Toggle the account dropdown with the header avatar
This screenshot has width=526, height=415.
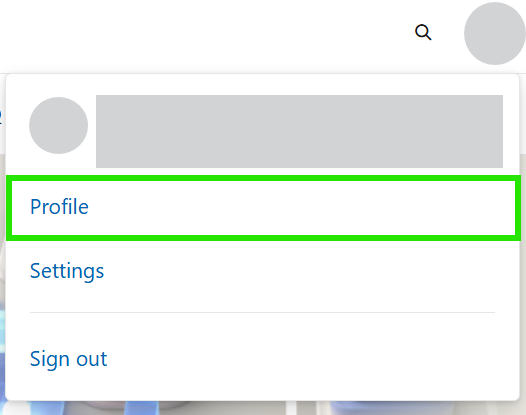495,33
